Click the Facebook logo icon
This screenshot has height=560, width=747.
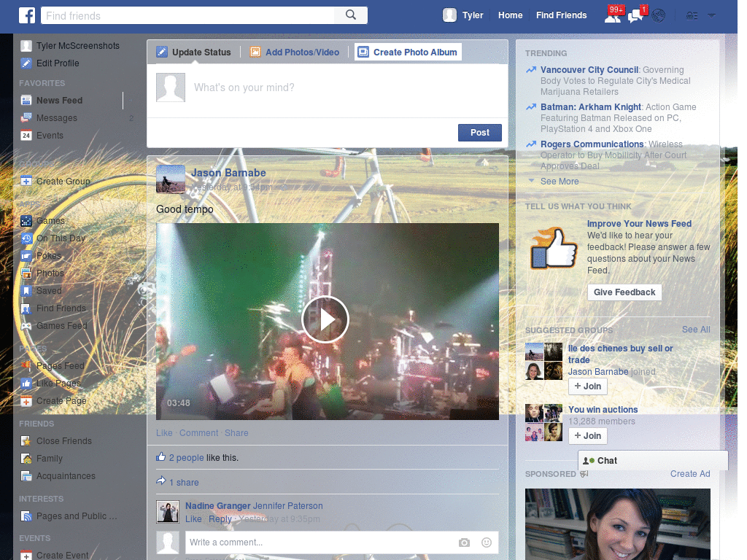tap(27, 15)
